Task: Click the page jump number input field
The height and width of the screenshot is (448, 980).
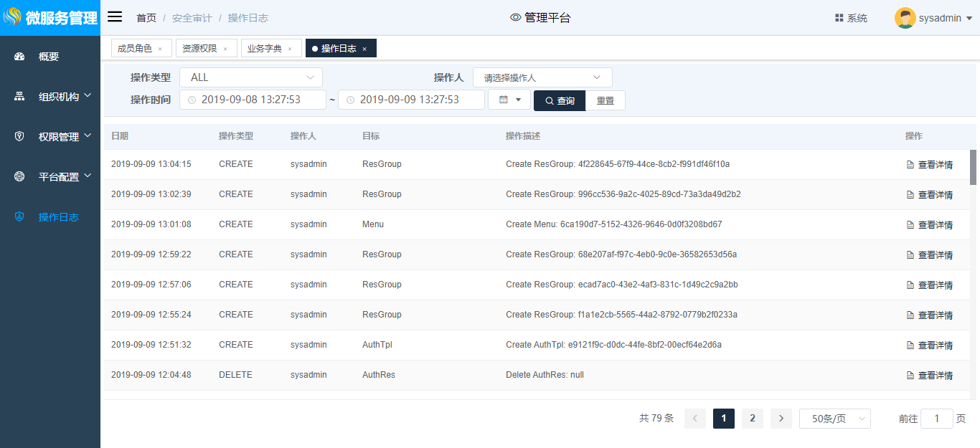Action: (936, 419)
